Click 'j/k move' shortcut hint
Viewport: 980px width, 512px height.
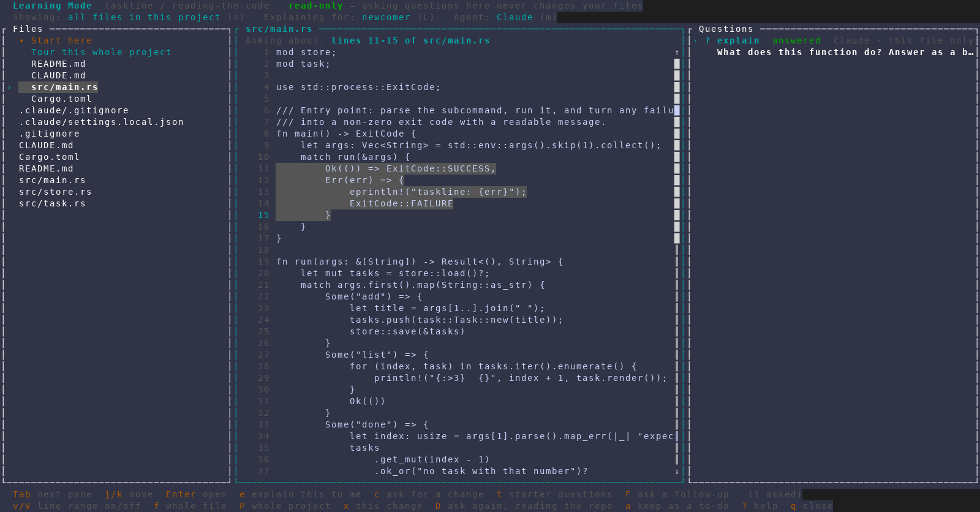129,495
